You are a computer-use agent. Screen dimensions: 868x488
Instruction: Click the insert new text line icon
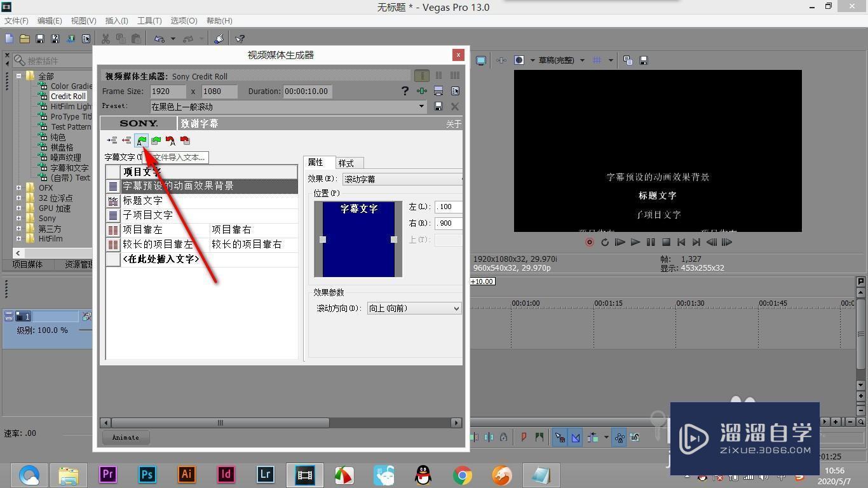click(x=112, y=140)
